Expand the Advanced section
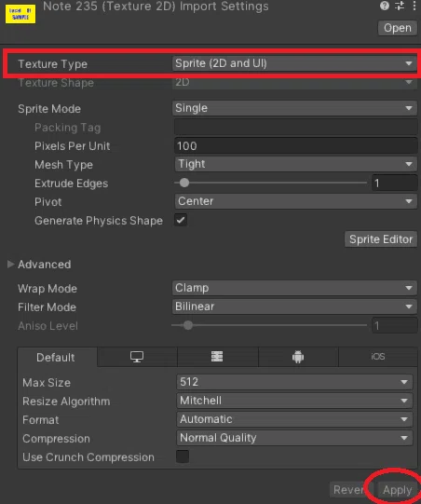The width and height of the screenshot is (421, 504). point(10,265)
